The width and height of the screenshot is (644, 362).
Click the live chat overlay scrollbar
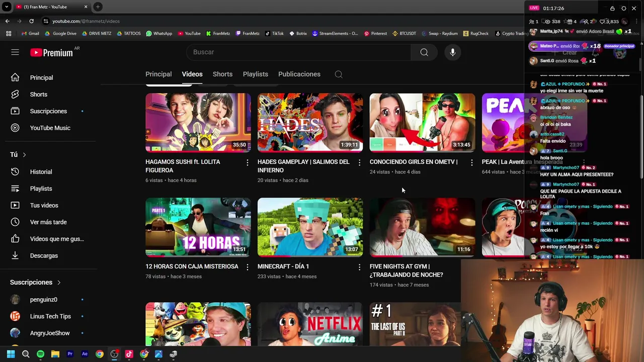[x=641, y=136]
